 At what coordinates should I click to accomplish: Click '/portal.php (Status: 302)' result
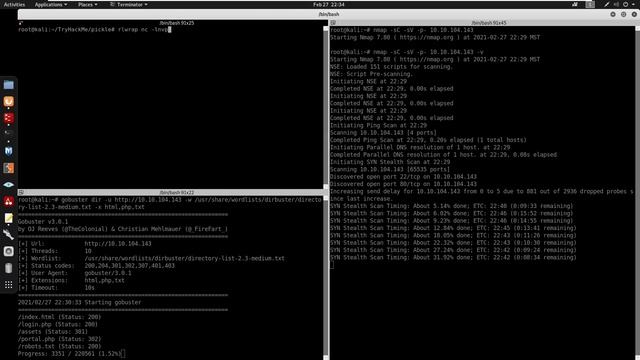[59, 339]
